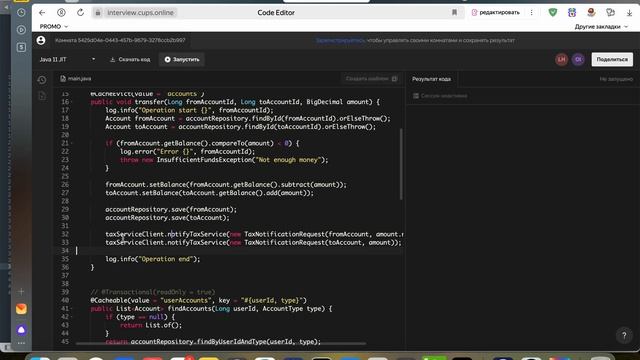Open the history clock icon in the browser sidebar
This screenshot has width=640, height=360.
(x=21, y=13)
